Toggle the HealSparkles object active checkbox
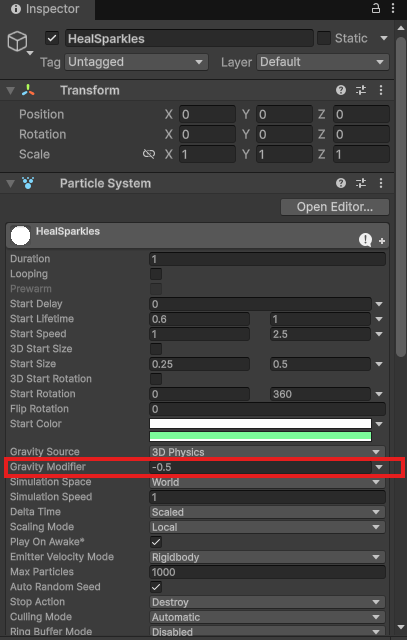The height and width of the screenshot is (640, 407). (x=52, y=38)
